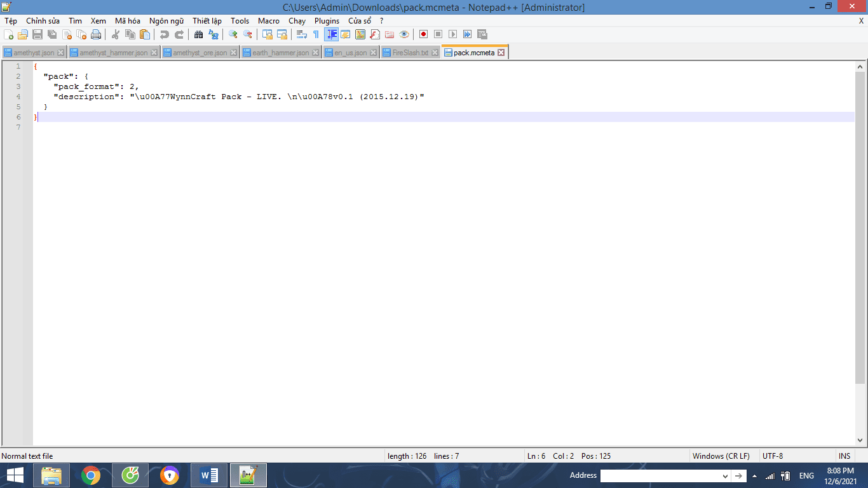868x488 pixels.
Task: Paste clipboard using the Paste icon
Action: click(x=145, y=34)
